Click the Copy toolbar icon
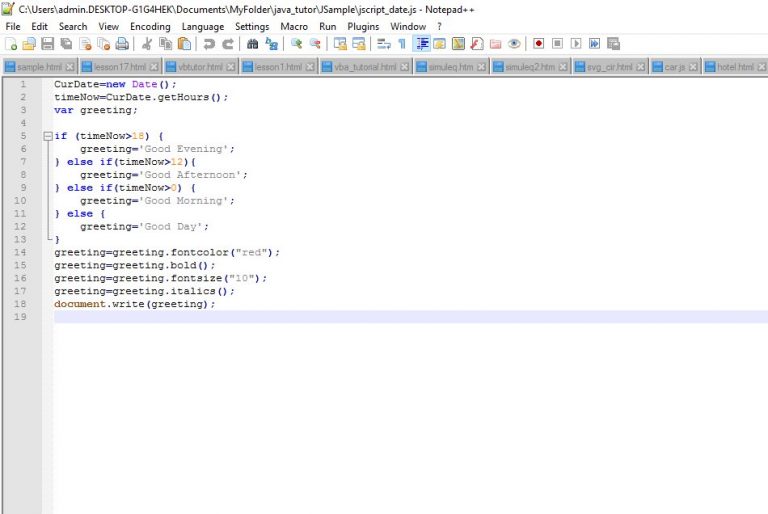Viewport: 768px width, 514px height. pos(166,44)
